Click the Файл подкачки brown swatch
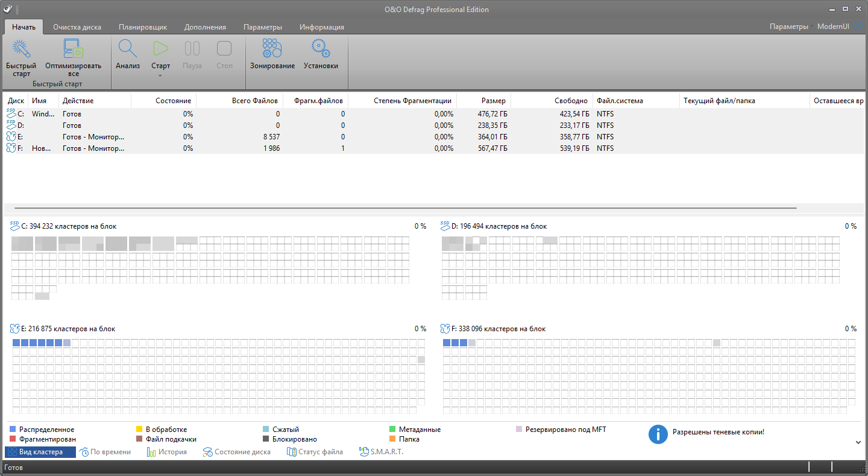This screenshot has width=868, height=476. (x=139, y=439)
